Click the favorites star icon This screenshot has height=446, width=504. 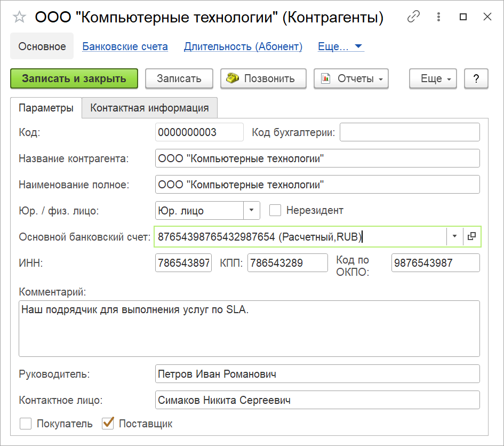click(19, 18)
